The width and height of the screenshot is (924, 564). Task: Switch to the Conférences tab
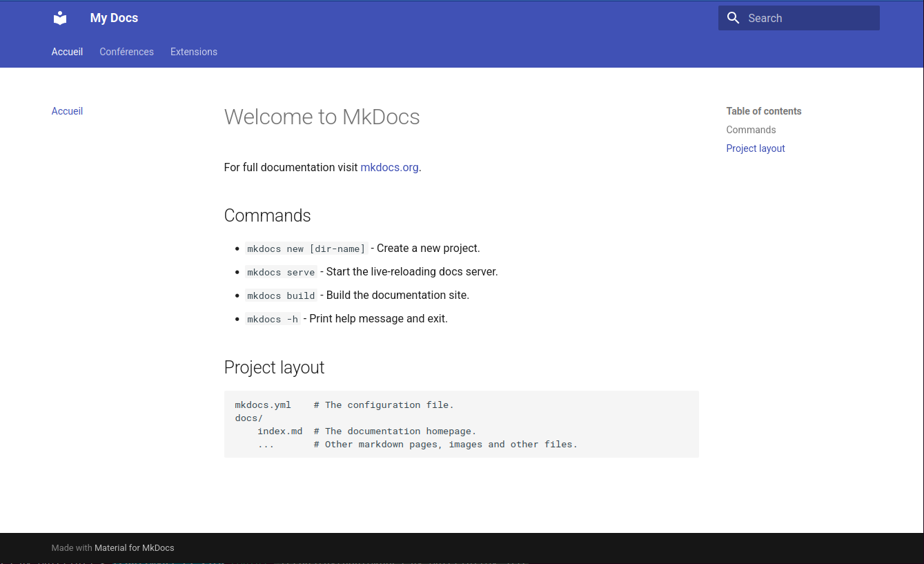pyautogui.click(x=126, y=52)
